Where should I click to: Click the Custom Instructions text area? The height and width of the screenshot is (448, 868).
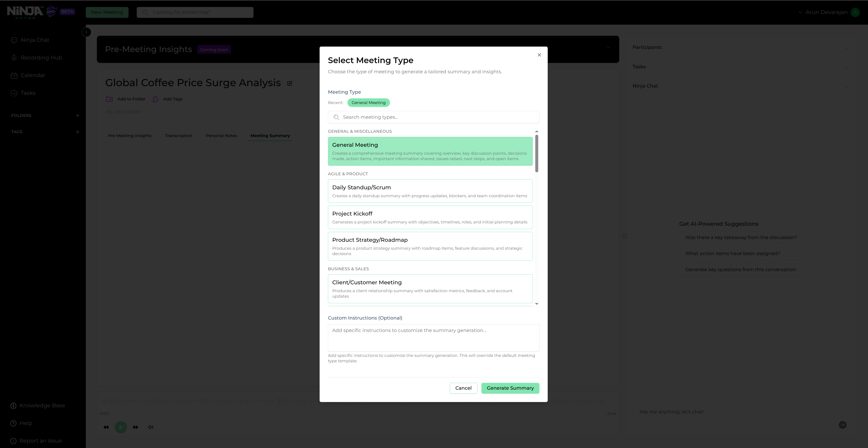tap(433, 338)
